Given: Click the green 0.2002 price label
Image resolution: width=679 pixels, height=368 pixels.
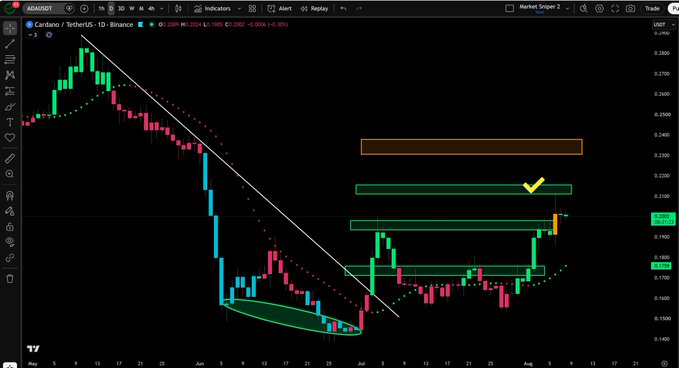Looking at the screenshot, I should [663, 219].
